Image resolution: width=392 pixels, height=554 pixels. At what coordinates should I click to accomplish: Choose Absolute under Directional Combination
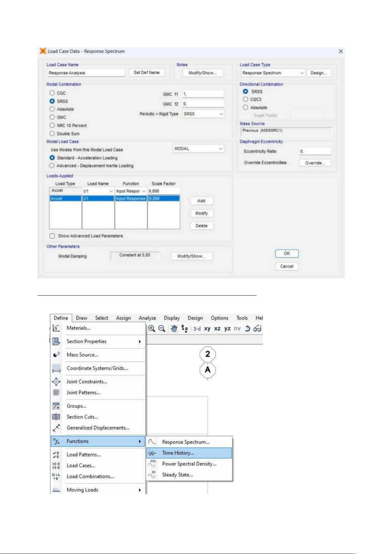[245, 108]
